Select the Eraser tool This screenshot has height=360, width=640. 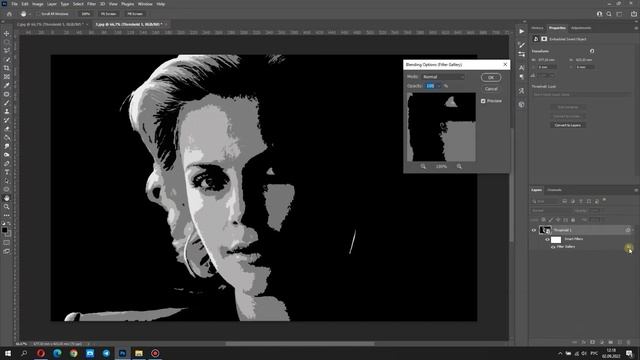(x=7, y=129)
